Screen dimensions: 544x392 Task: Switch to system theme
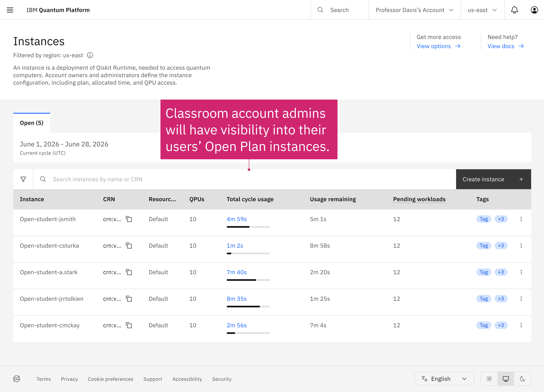click(506, 379)
